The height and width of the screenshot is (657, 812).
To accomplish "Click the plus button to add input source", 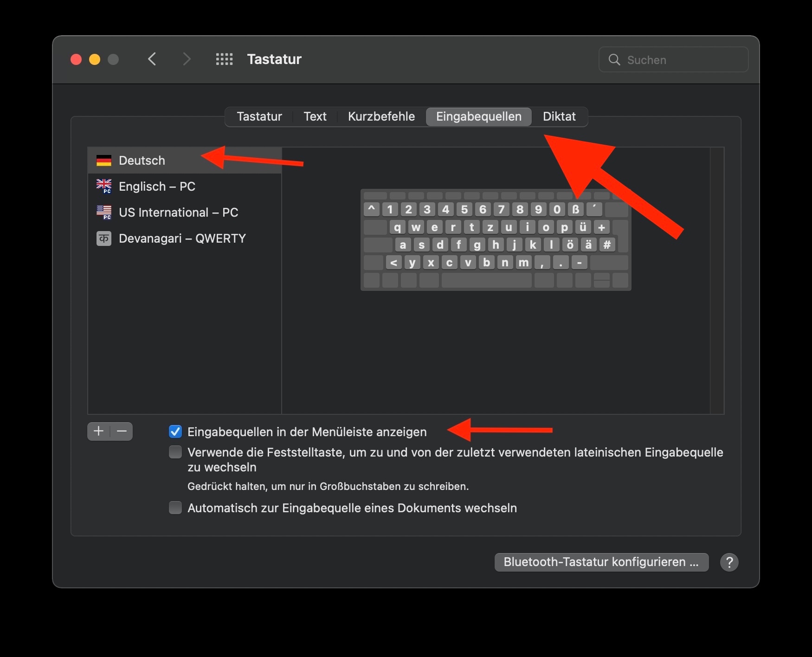I will (98, 432).
